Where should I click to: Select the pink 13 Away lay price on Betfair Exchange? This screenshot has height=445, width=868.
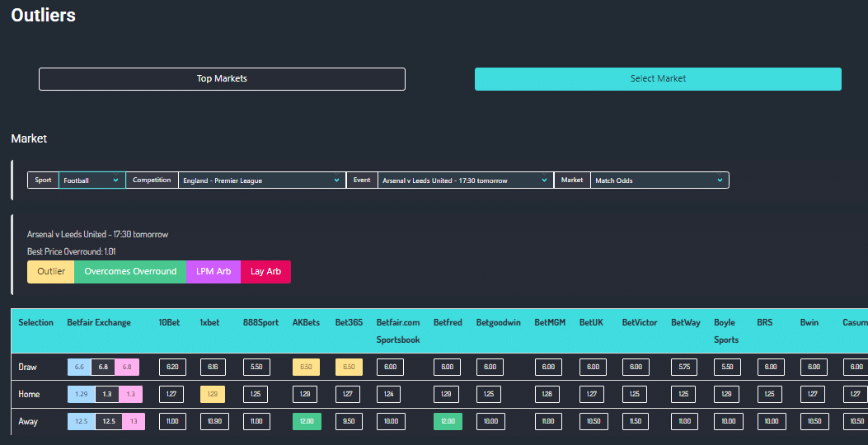[134, 421]
